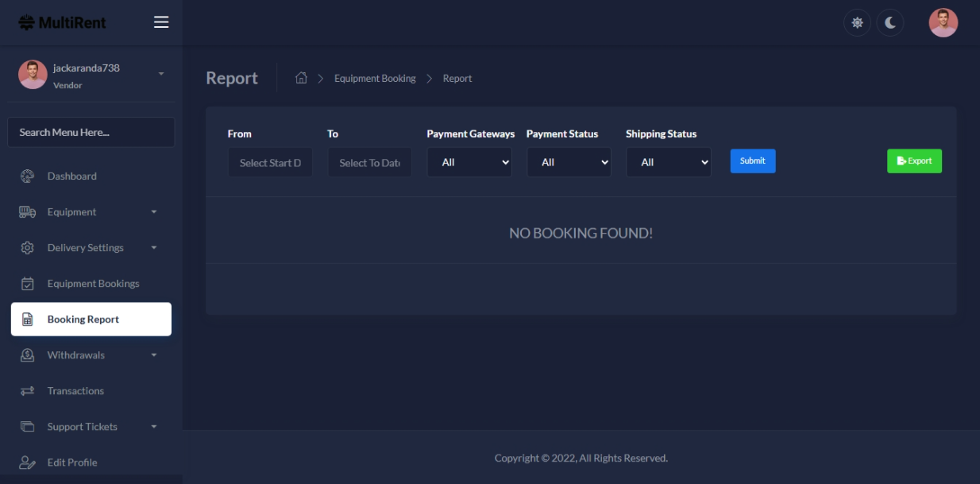
Task: Select the Booking Report menu item
Action: pos(91,319)
